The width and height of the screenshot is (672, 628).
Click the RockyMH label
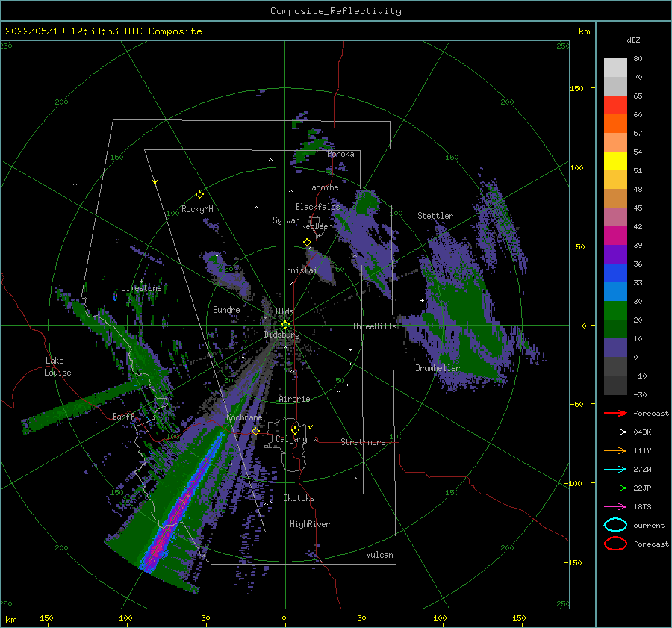pyautogui.click(x=197, y=209)
